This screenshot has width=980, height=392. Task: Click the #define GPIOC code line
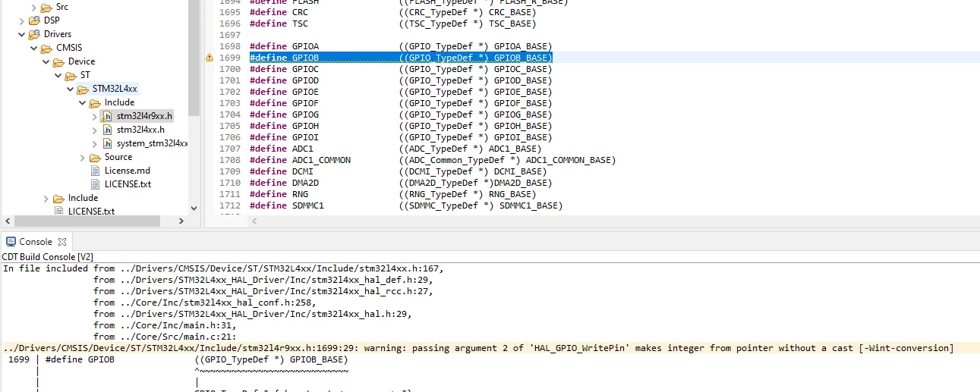401,69
